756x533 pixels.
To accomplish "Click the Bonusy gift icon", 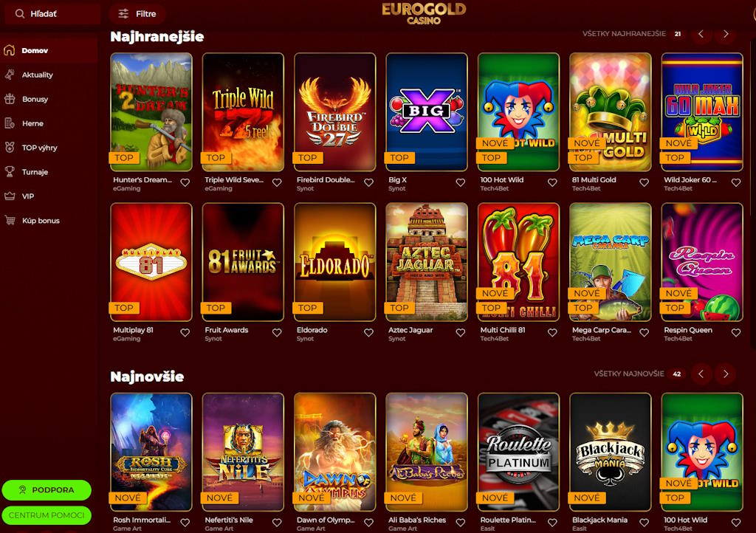I will [x=10, y=99].
